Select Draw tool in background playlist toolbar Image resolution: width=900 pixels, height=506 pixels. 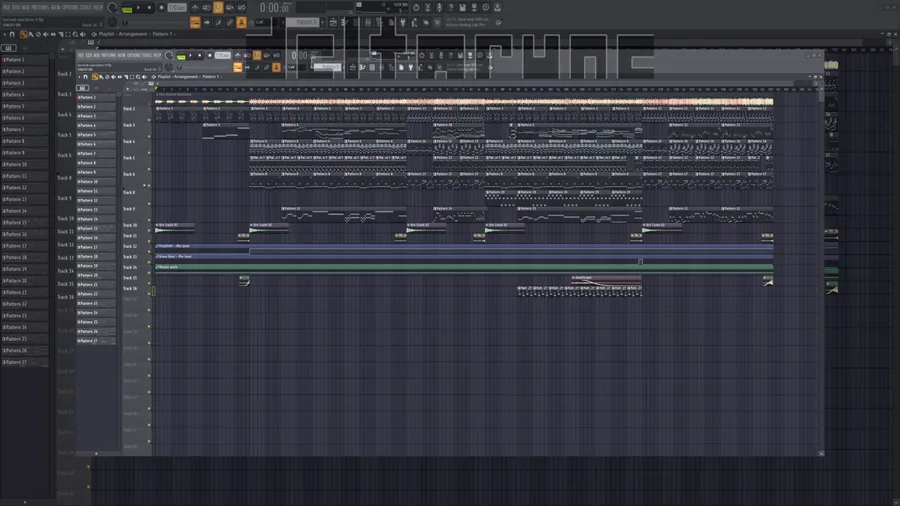tap(23, 34)
